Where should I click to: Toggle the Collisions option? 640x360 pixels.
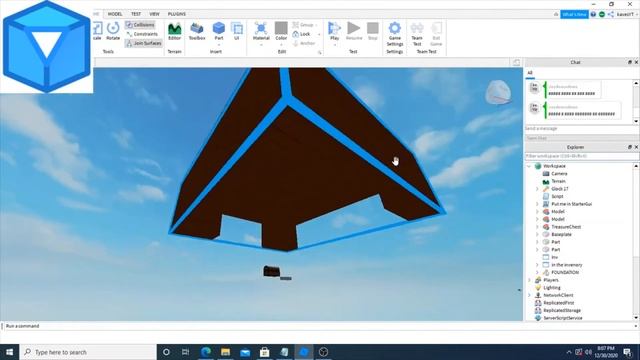[140, 25]
